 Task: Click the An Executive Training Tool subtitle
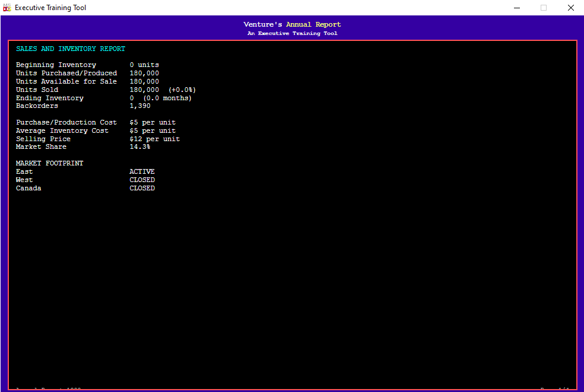pyautogui.click(x=293, y=33)
